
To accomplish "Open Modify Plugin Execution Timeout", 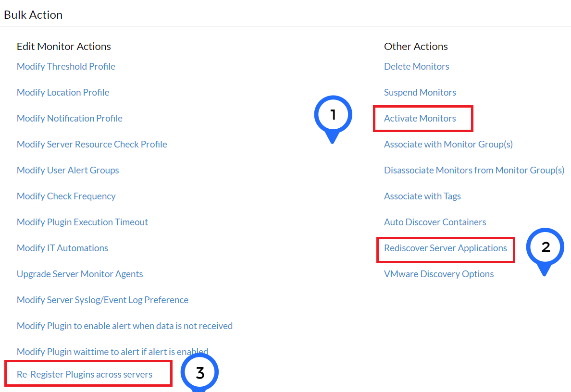I will (x=82, y=222).
